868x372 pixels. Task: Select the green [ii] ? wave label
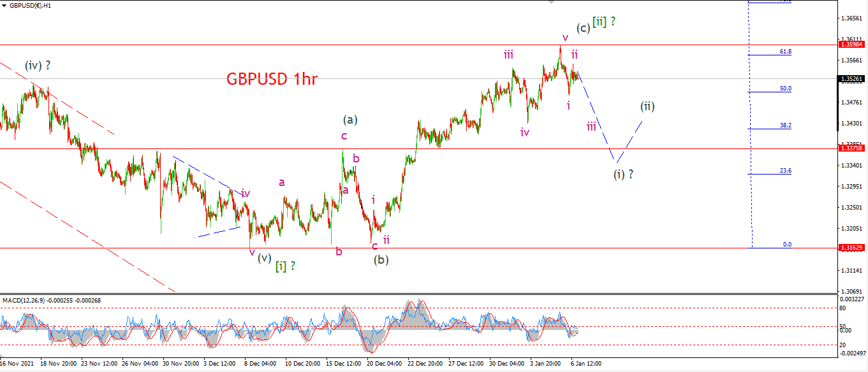click(604, 22)
